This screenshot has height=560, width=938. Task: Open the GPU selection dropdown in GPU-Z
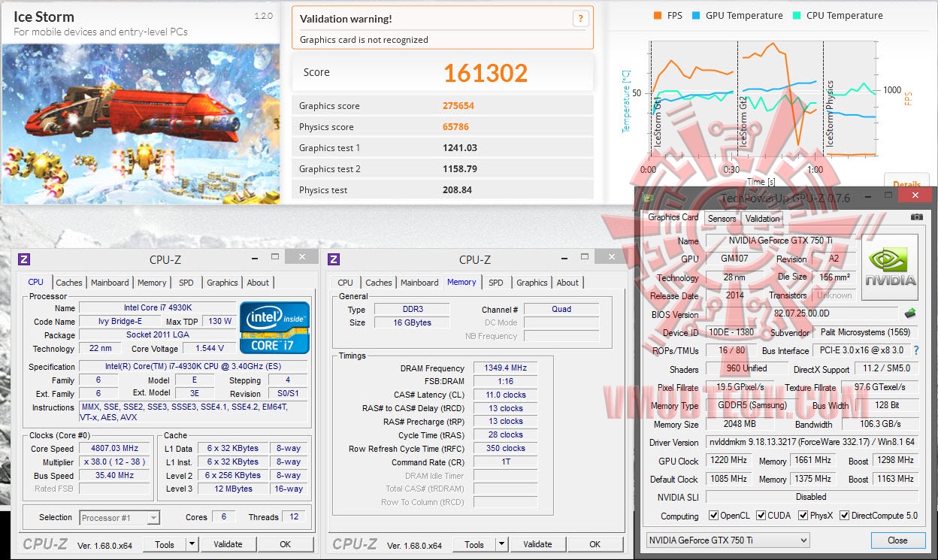click(x=728, y=540)
